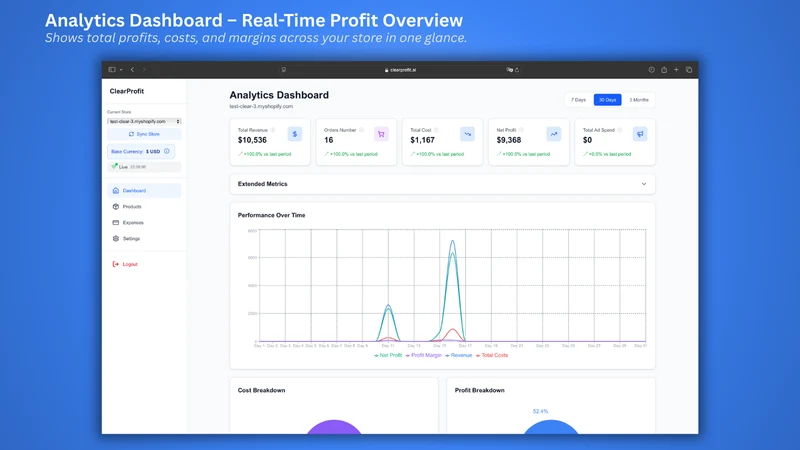The height and width of the screenshot is (450, 800).
Task: Go back using the browser back arrow
Action: pos(132,69)
